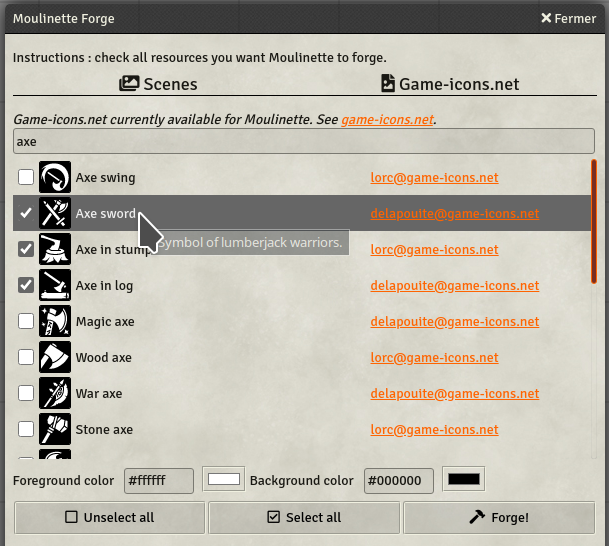
Task: Click the Wood axe icon
Action: point(55,357)
